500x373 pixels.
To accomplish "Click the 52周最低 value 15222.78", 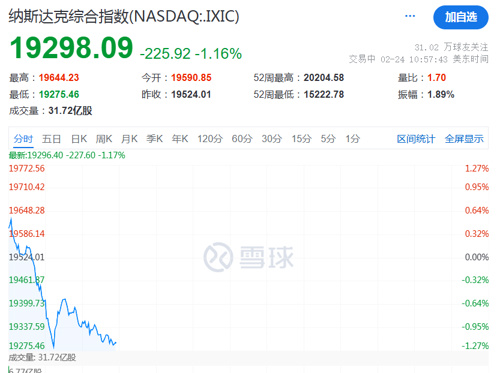I will (x=324, y=94).
